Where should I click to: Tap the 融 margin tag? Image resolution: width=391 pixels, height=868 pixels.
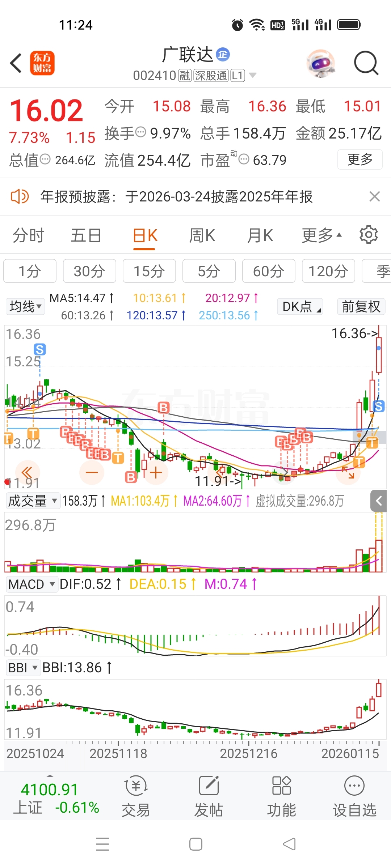(185, 76)
